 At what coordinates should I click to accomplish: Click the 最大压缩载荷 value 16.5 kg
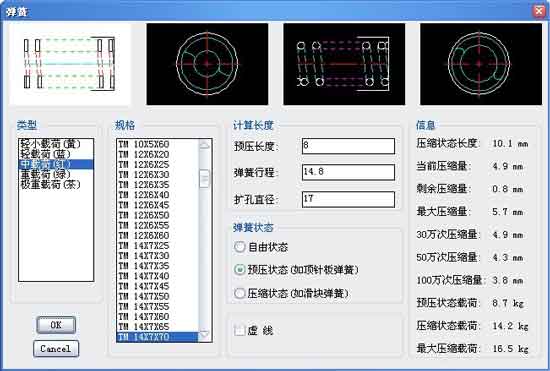510,349
